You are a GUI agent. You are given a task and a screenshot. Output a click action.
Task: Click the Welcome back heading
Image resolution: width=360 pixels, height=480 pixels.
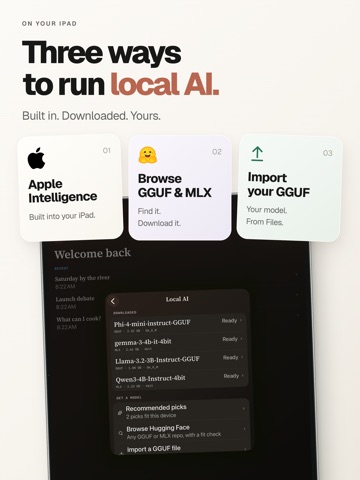pos(93,254)
